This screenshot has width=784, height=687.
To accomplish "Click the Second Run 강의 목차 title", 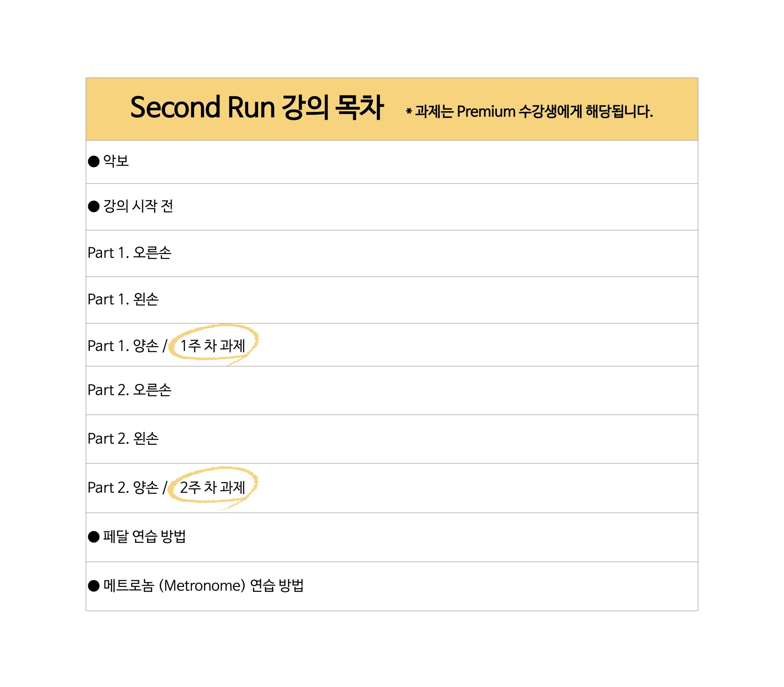I will click(257, 107).
